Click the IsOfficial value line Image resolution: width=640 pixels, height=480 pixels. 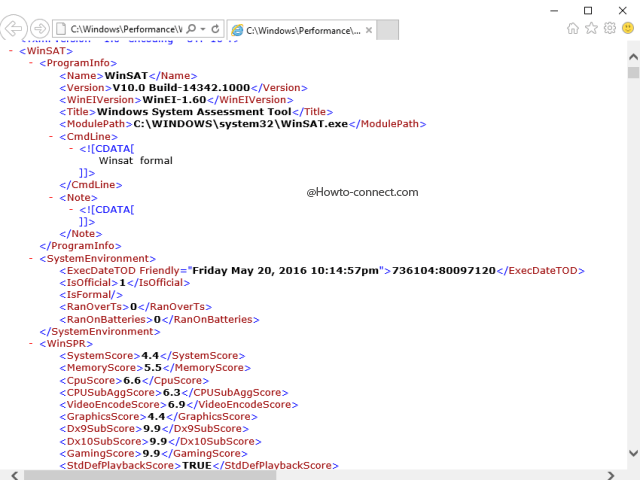[x=124, y=283]
